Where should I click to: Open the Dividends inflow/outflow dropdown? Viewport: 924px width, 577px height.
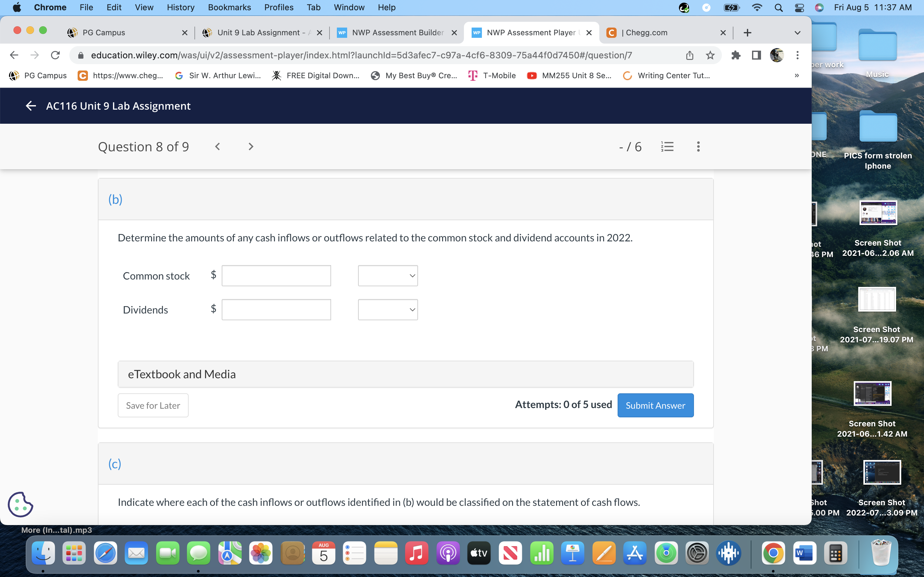click(x=387, y=309)
